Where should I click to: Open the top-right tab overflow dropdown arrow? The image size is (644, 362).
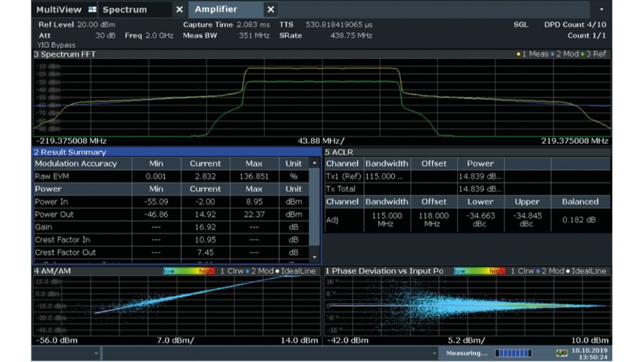coord(602,9)
